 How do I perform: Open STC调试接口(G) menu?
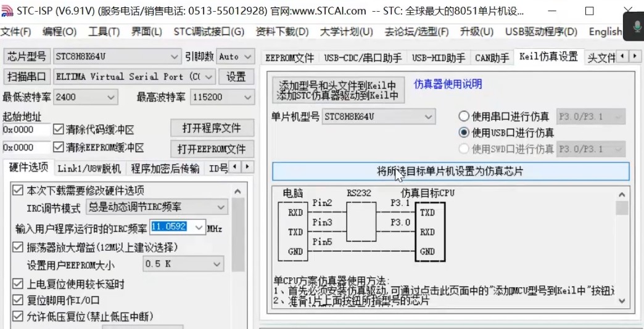click(208, 31)
